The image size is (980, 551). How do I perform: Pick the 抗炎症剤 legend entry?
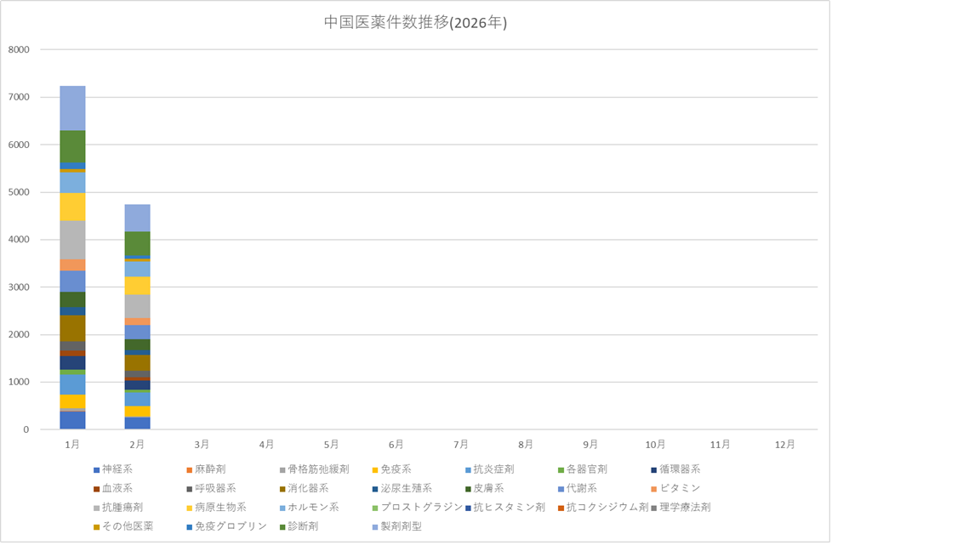click(x=493, y=469)
